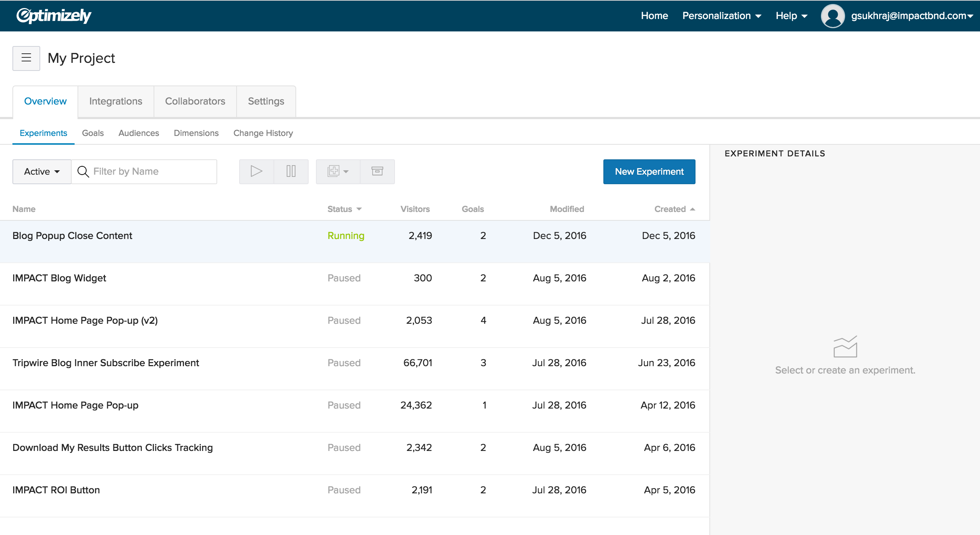Open the hamburger project menu
The height and width of the screenshot is (535, 980).
click(26, 58)
